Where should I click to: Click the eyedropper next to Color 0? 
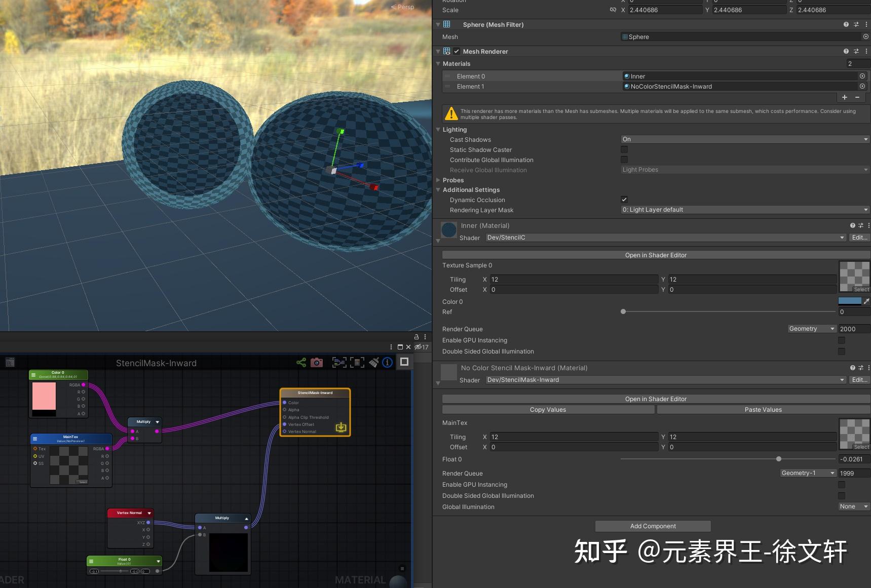[x=867, y=301]
